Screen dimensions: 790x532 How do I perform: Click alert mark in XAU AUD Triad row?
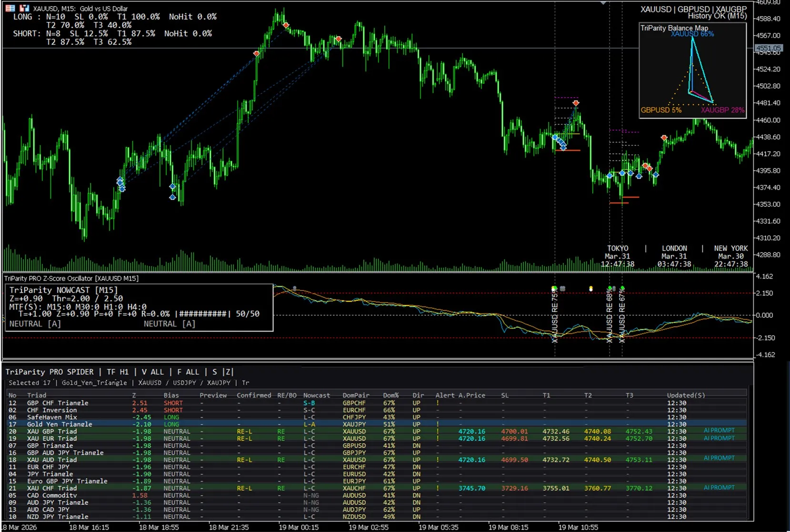click(x=438, y=460)
